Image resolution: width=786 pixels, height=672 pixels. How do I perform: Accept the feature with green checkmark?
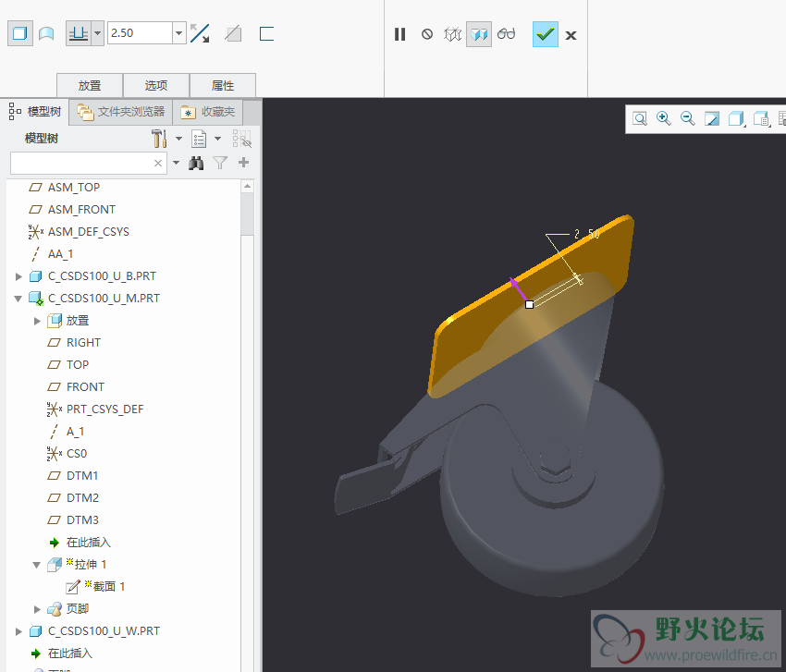[x=546, y=34]
